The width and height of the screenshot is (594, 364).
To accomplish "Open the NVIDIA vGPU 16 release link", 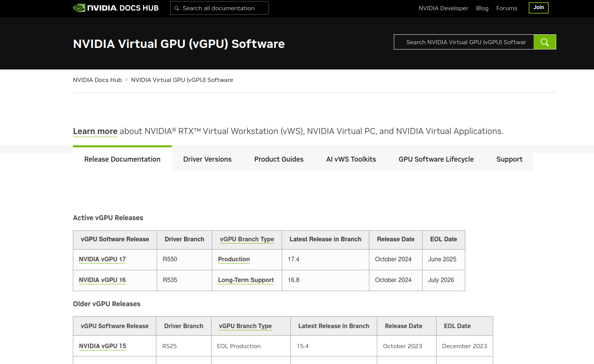I will [102, 280].
